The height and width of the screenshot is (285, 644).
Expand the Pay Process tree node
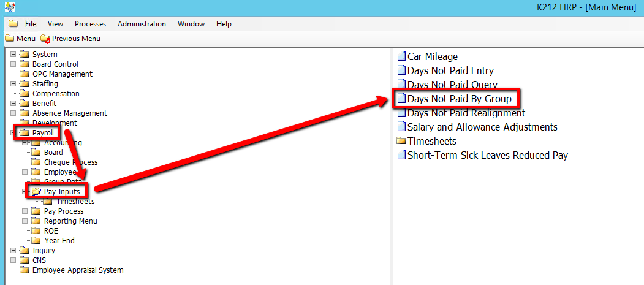(x=25, y=211)
